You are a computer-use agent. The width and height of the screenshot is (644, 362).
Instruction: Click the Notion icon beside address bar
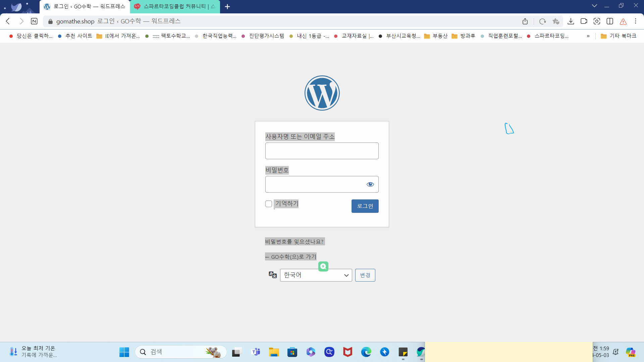(34, 21)
